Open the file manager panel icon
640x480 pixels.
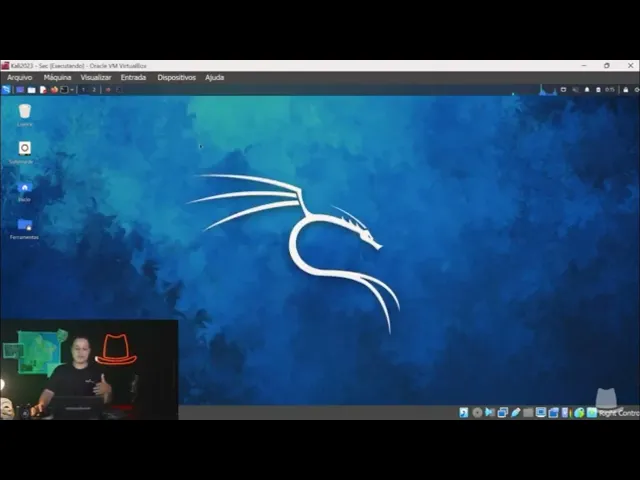(x=31, y=90)
